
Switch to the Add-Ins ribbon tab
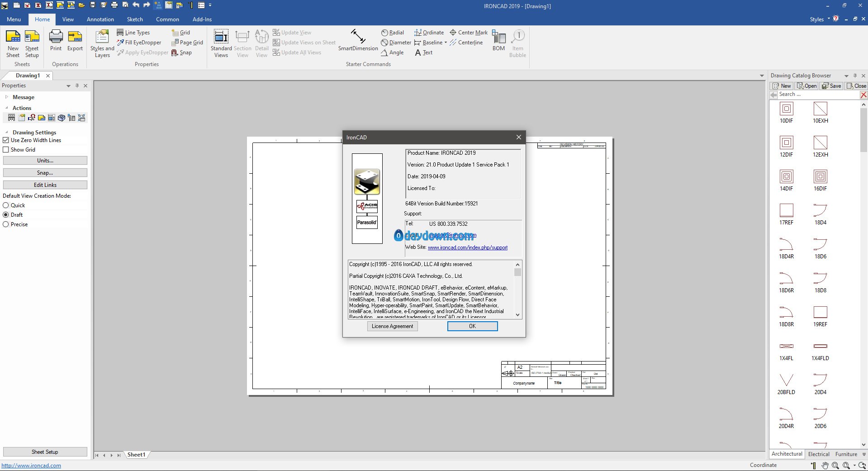click(x=202, y=19)
